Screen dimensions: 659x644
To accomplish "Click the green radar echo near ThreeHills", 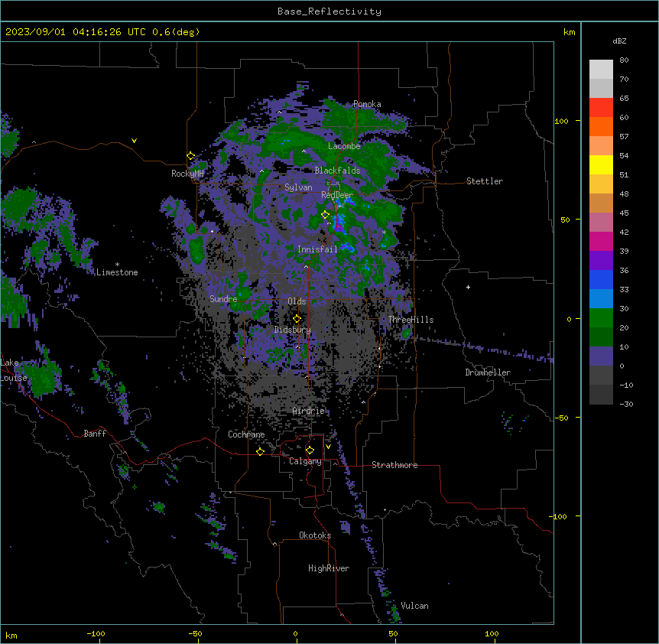I will (x=406, y=333).
